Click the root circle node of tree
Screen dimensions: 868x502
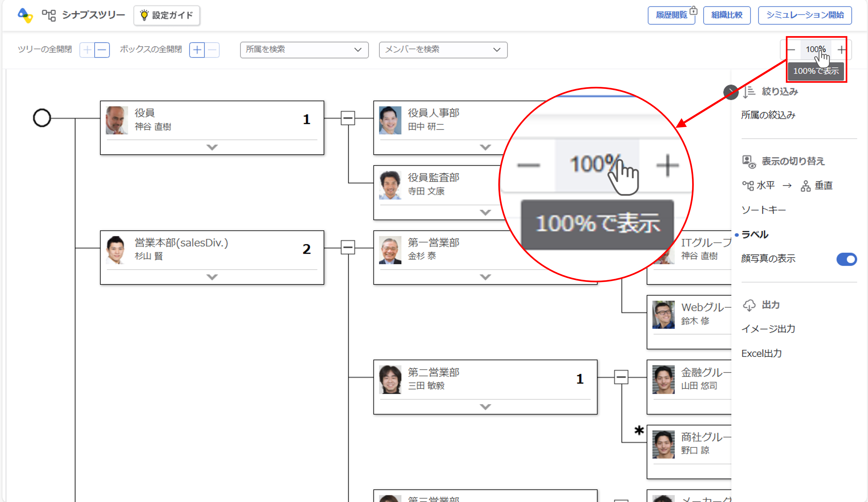[42, 118]
